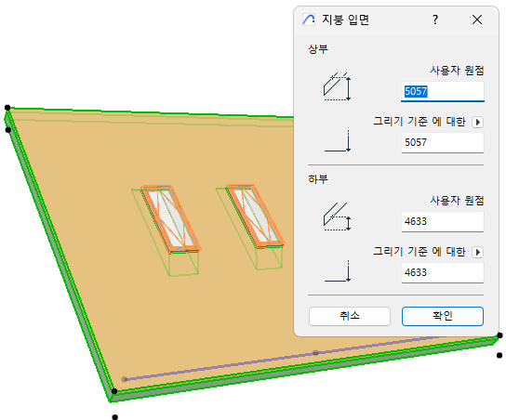Click the top reference level field 5057
This screenshot has width=506, height=420.
pyautogui.click(x=443, y=142)
